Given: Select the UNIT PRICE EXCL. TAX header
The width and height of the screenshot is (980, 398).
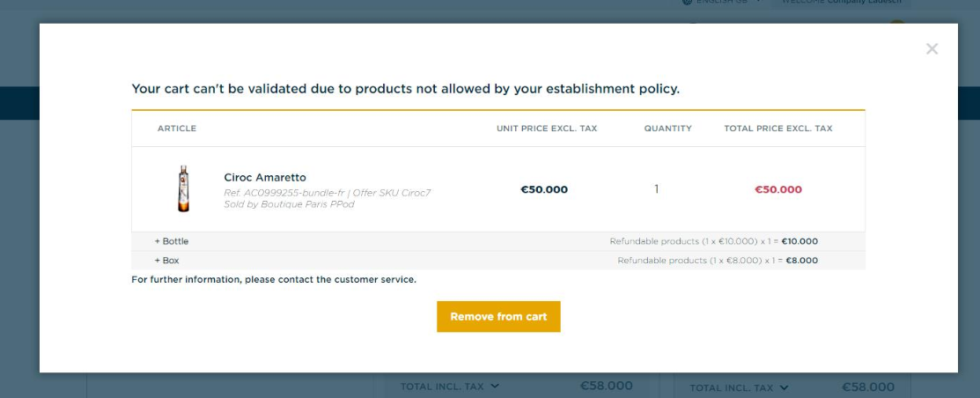Looking at the screenshot, I should pos(547,128).
